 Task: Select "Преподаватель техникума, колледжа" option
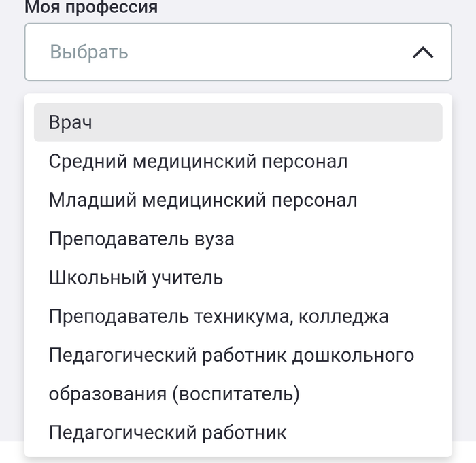pos(218,316)
